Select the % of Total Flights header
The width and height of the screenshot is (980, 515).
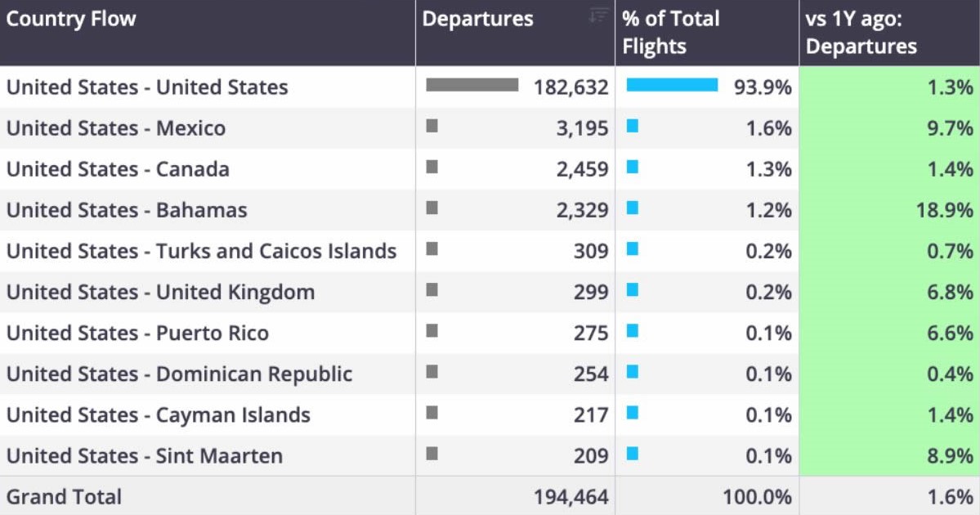(671, 33)
